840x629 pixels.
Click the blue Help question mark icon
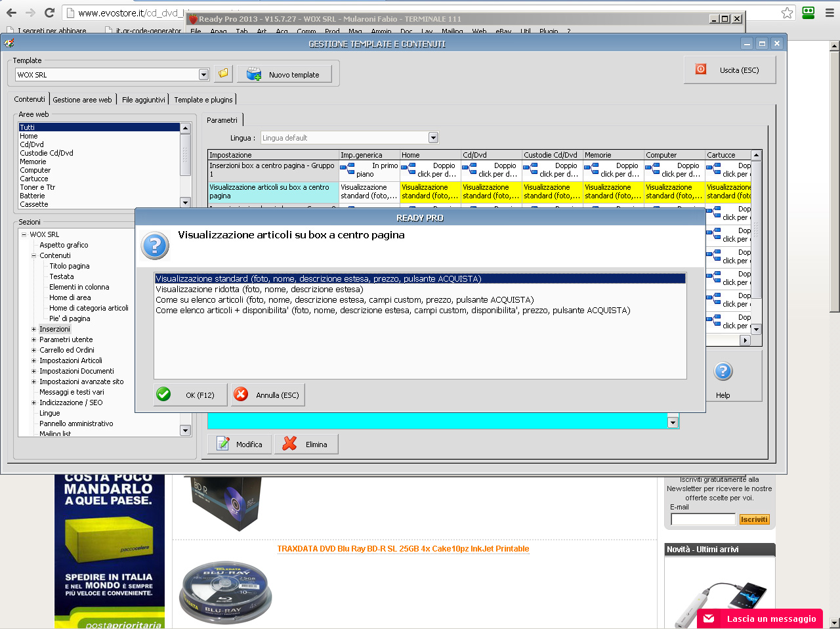point(723,371)
